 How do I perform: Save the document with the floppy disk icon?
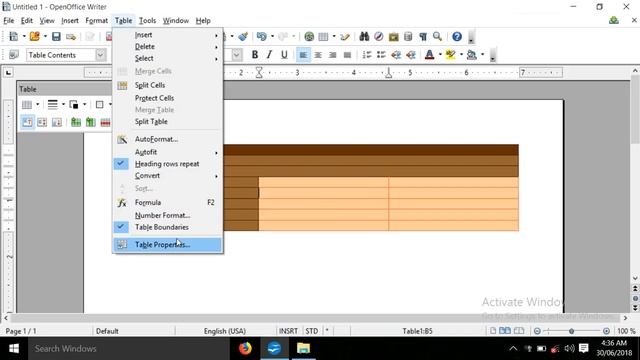pos(56,37)
